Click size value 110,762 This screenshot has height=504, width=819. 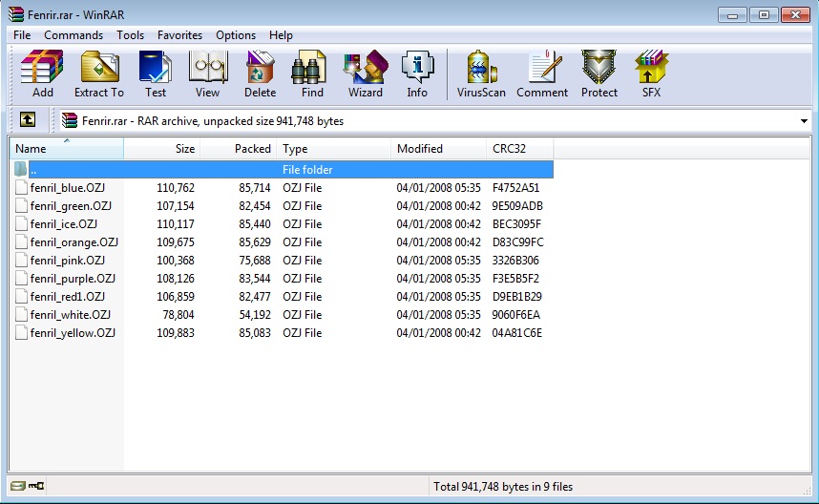pyautogui.click(x=176, y=187)
